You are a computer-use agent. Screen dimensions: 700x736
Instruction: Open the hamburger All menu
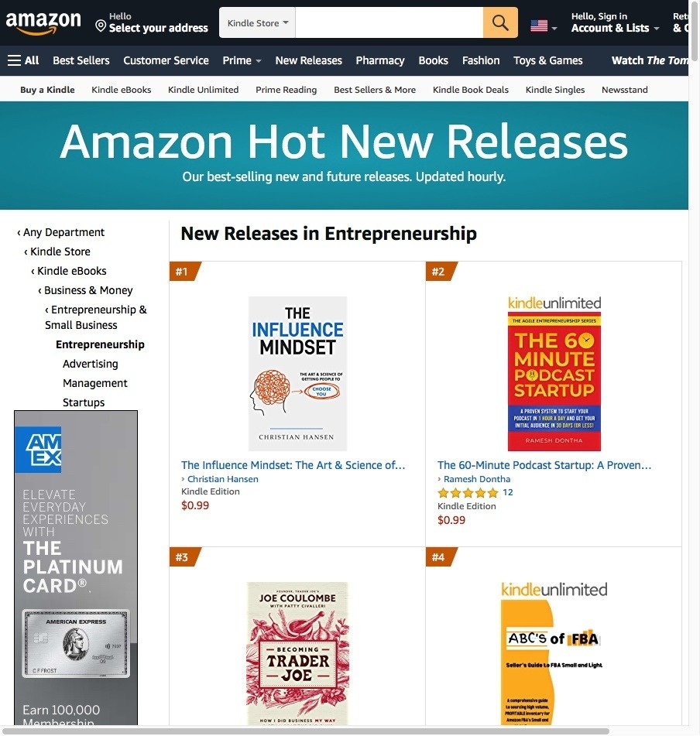[23, 60]
